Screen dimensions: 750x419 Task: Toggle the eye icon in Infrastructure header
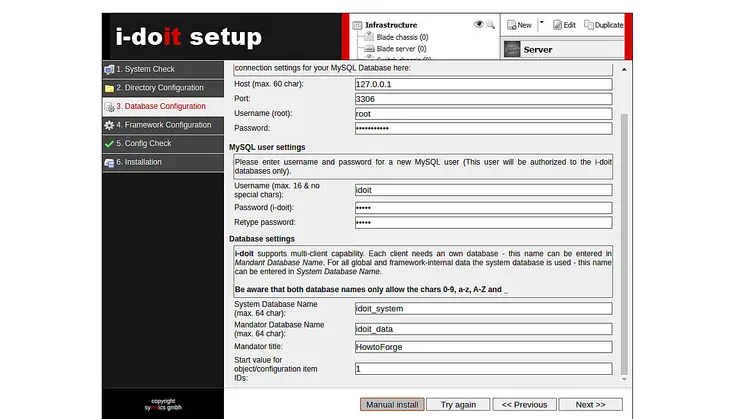click(478, 24)
